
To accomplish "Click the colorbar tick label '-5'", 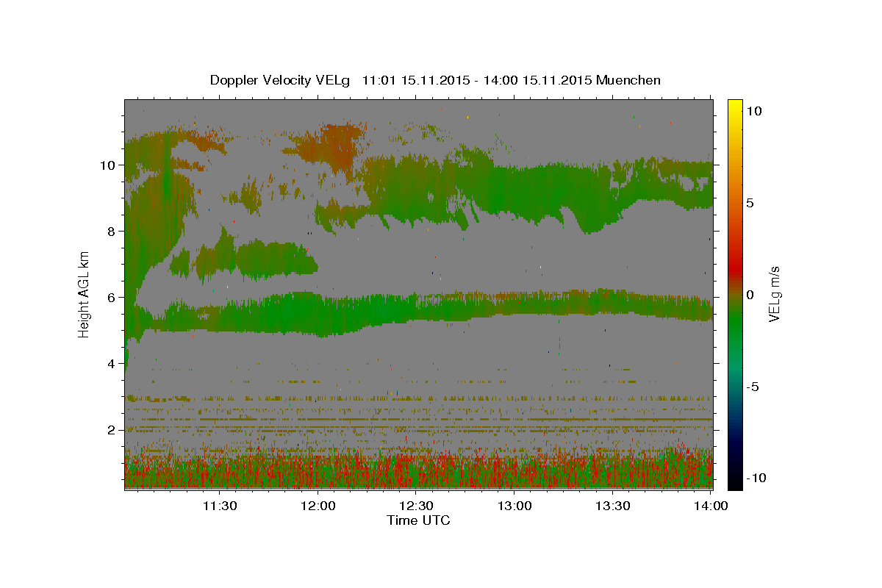I will click(753, 387).
